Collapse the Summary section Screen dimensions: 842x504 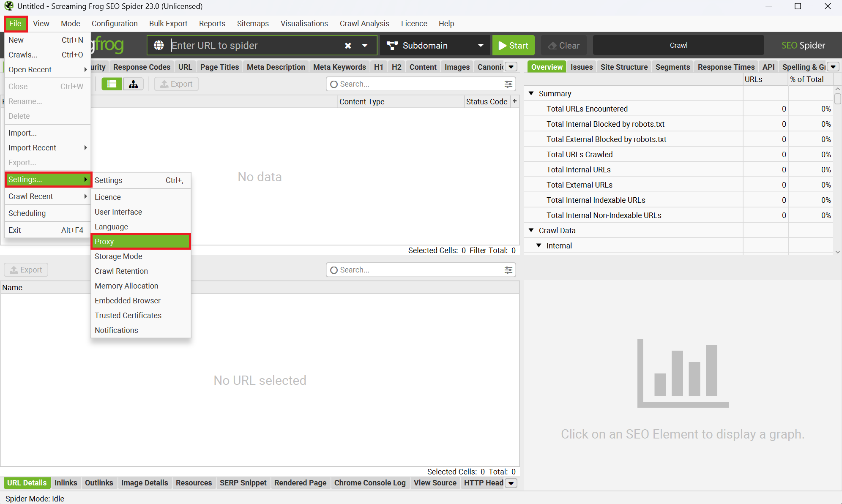[x=531, y=93]
